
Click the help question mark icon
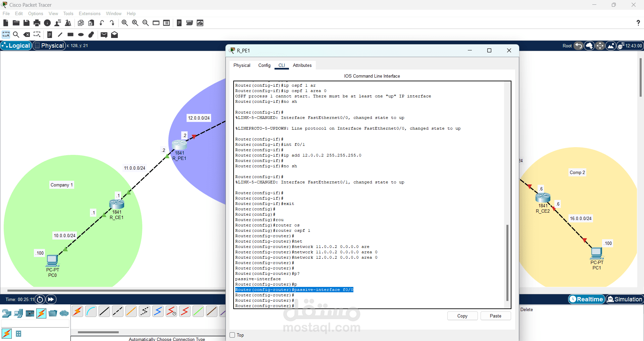638,23
